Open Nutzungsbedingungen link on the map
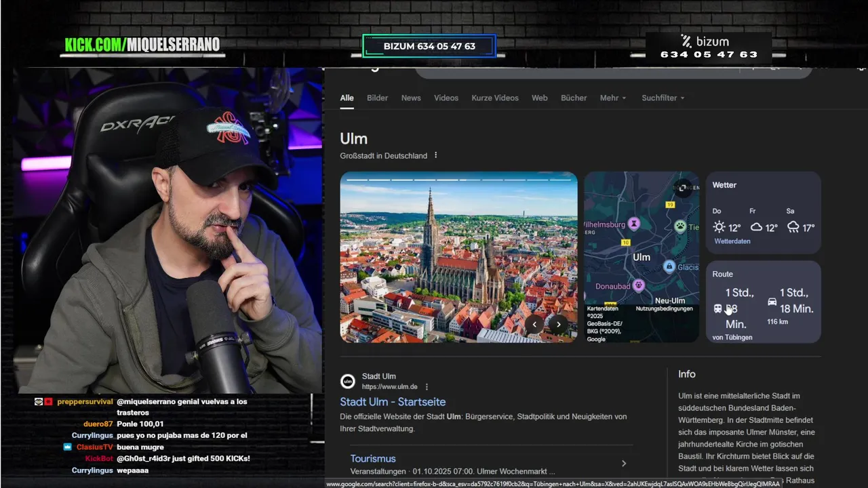Image resolution: width=868 pixels, height=488 pixels. click(664, 308)
